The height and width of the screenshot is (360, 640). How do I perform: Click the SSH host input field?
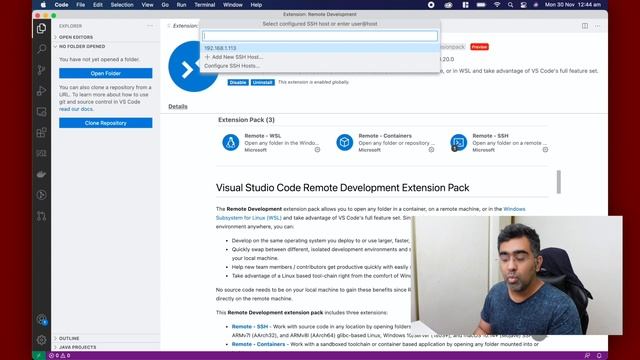coord(320,36)
